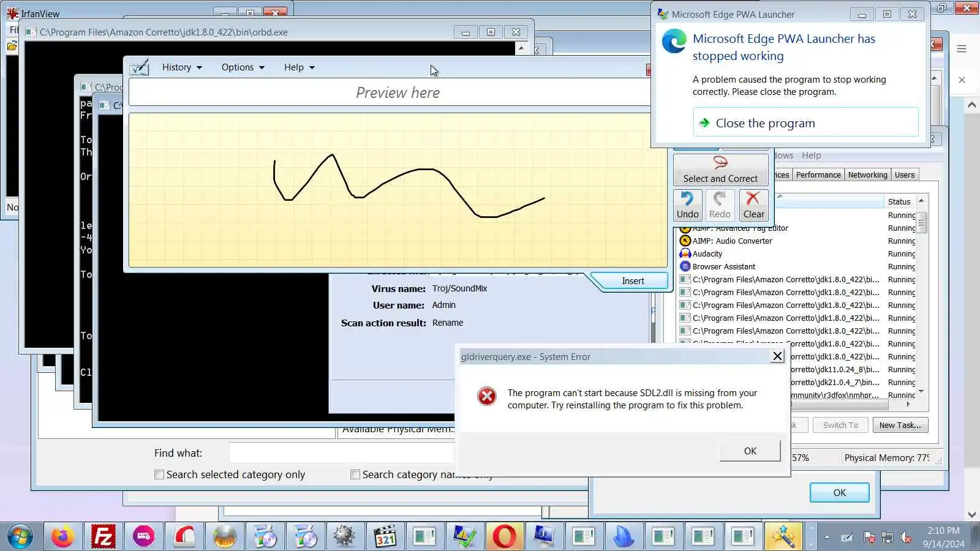980x551 pixels.
Task: Select the AIMP: Audio Converter icon in Task Manager
Action: pyautogui.click(x=685, y=241)
